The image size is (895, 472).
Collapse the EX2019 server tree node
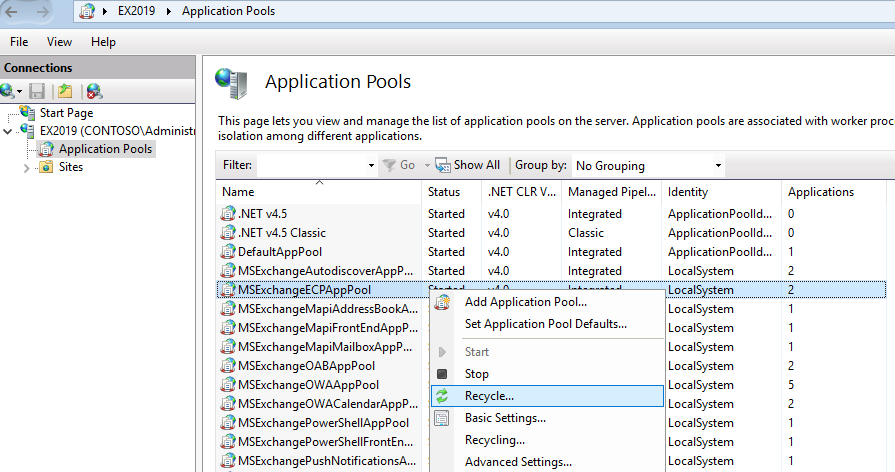[8, 131]
